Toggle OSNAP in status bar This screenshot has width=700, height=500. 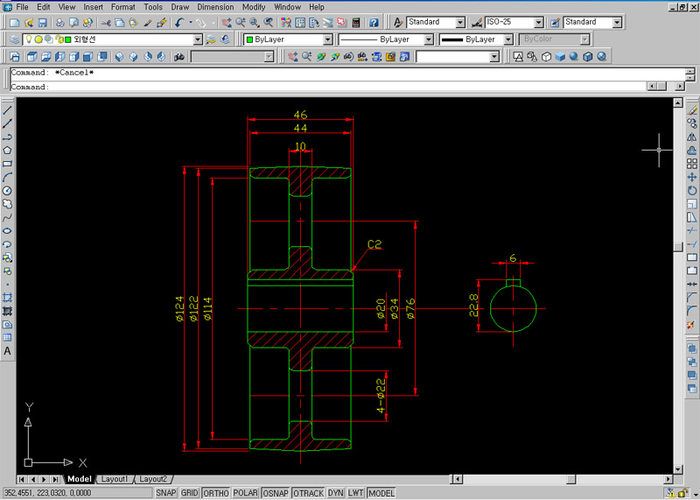(x=275, y=493)
